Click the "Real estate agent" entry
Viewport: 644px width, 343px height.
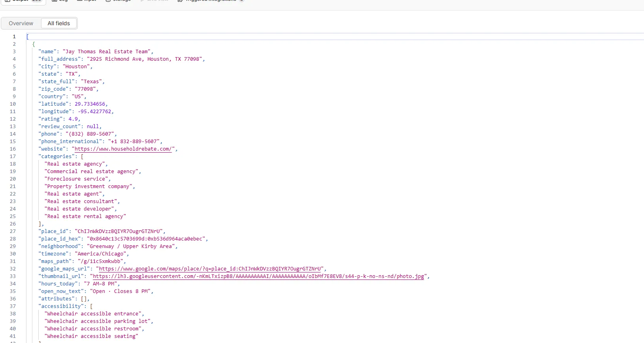75,194
